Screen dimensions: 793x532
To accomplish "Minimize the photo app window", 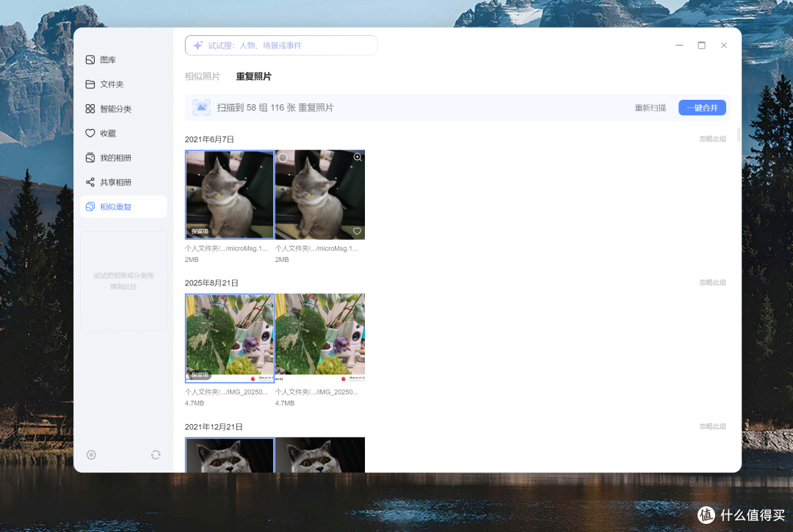I will (679, 45).
